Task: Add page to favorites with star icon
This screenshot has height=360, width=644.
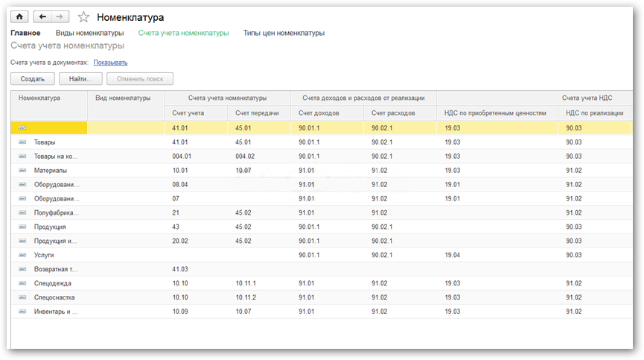Action: click(x=83, y=17)
